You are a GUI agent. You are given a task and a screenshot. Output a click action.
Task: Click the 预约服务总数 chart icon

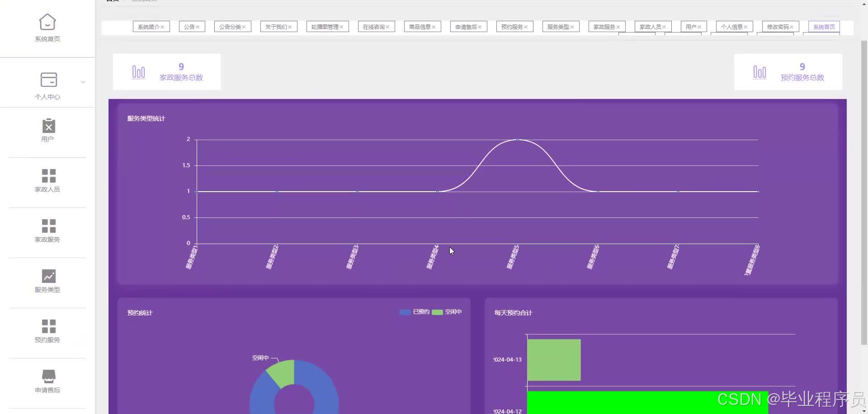[759, 72]
